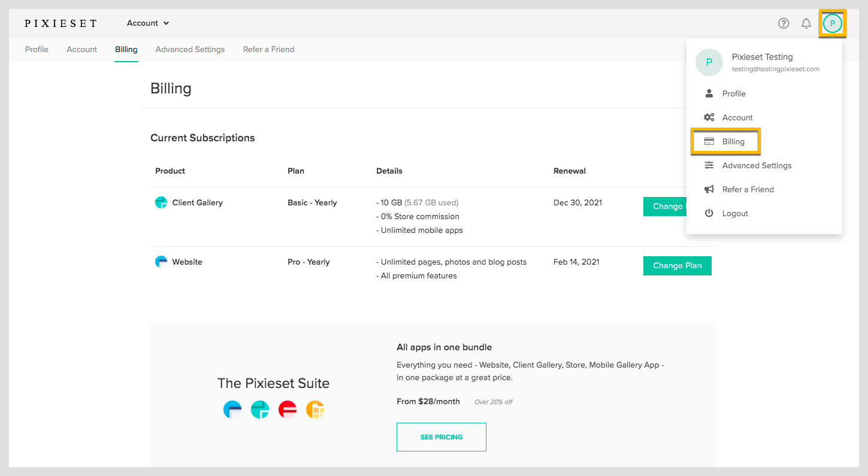This screenshot has width=868, height=476.
Task: Click the credit card icon beside Billing
Action: 709,141
